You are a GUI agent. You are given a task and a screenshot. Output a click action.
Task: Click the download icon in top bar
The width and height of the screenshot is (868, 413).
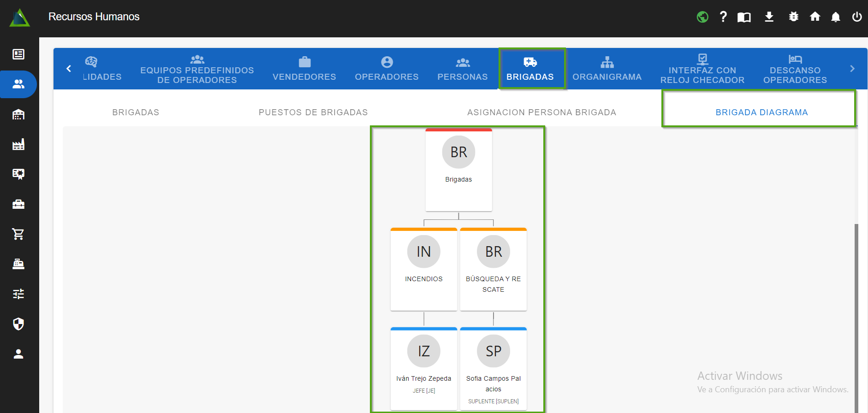click(769, 17)
